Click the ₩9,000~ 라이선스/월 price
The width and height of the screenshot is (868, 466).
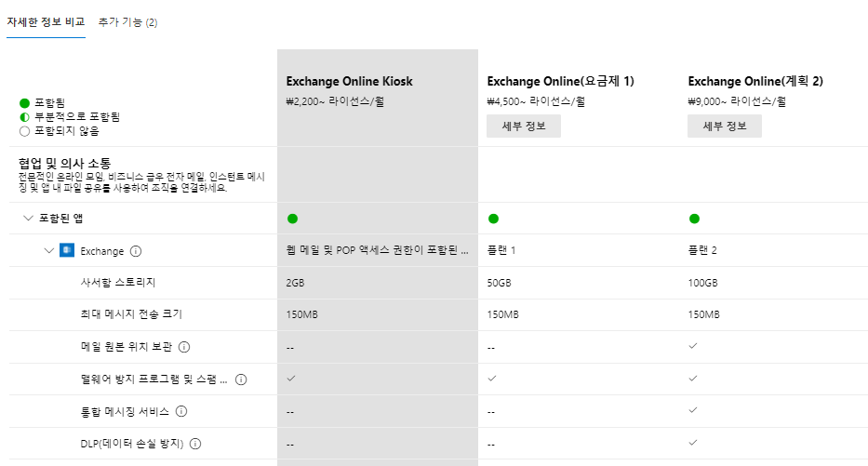click(x=737, y=101)
